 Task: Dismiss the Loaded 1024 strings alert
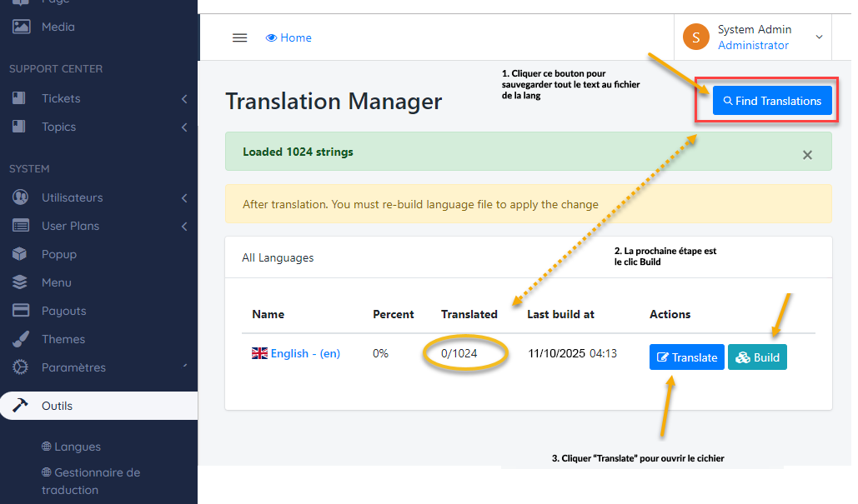pos(806,155)
